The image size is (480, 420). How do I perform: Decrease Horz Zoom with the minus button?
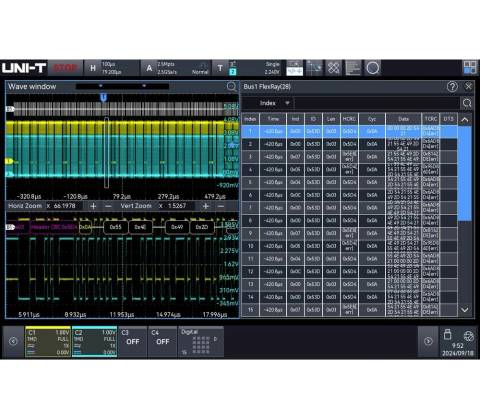pos(108,206)
